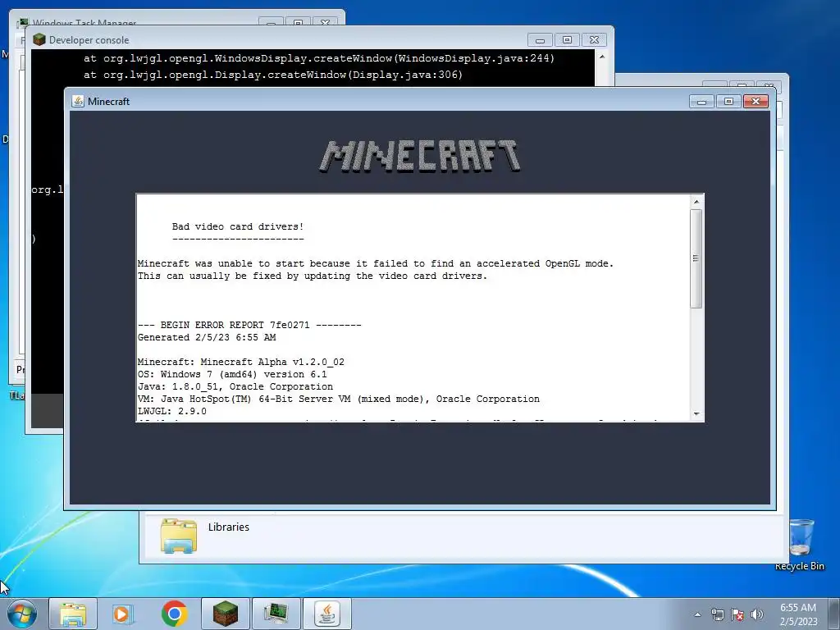The image size is (840, 630).
Task: Minimize the Minecraft window
Action: click(x=702, y=101)
